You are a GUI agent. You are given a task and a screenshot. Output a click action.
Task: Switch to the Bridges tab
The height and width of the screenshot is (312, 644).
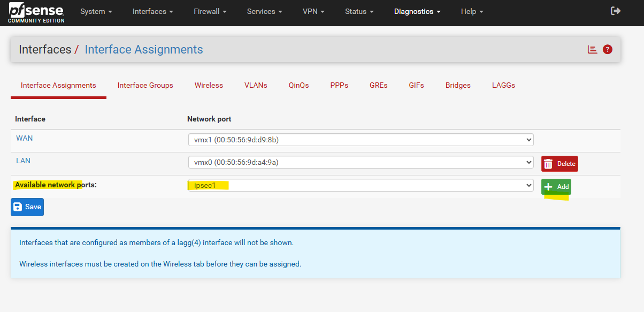tap(458, 85)
